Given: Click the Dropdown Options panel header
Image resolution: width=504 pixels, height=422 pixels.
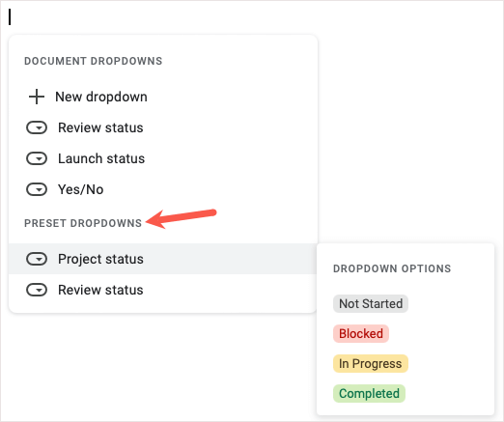Looking at the screenshot, I should tap(392, 268).
